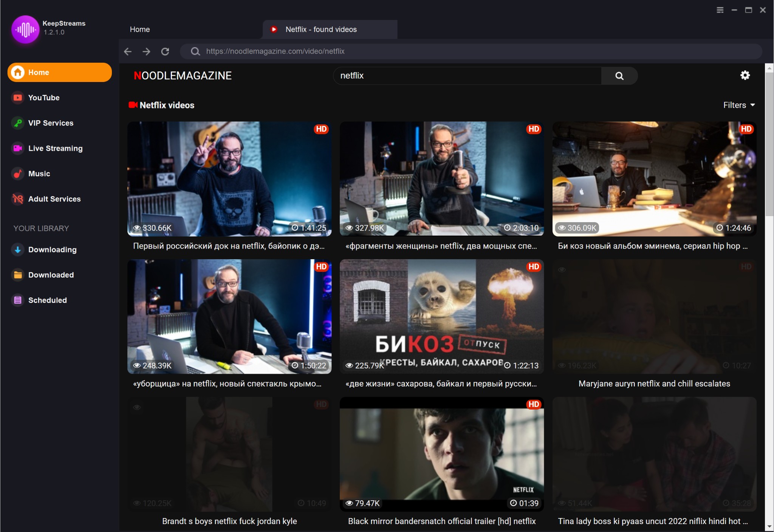Click the NOODLEMAGAZINE logo link
Screen dimensions: 774x532
click(x=183, y=76)
